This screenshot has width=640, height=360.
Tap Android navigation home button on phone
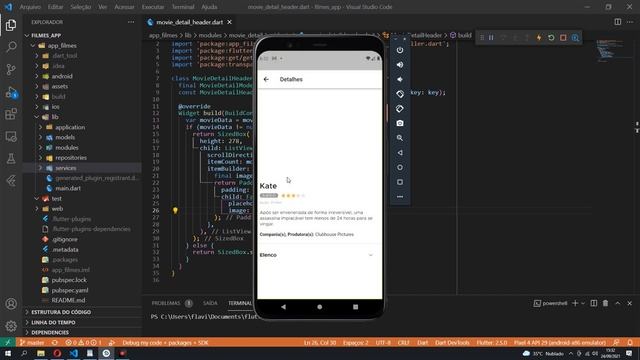[320, 307]
